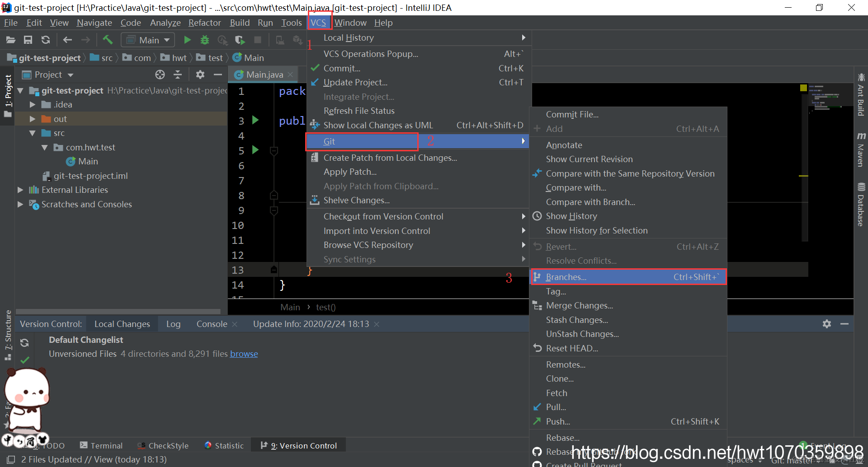Click the Refresh icon in Version Control panel

(x=24, y=343)
